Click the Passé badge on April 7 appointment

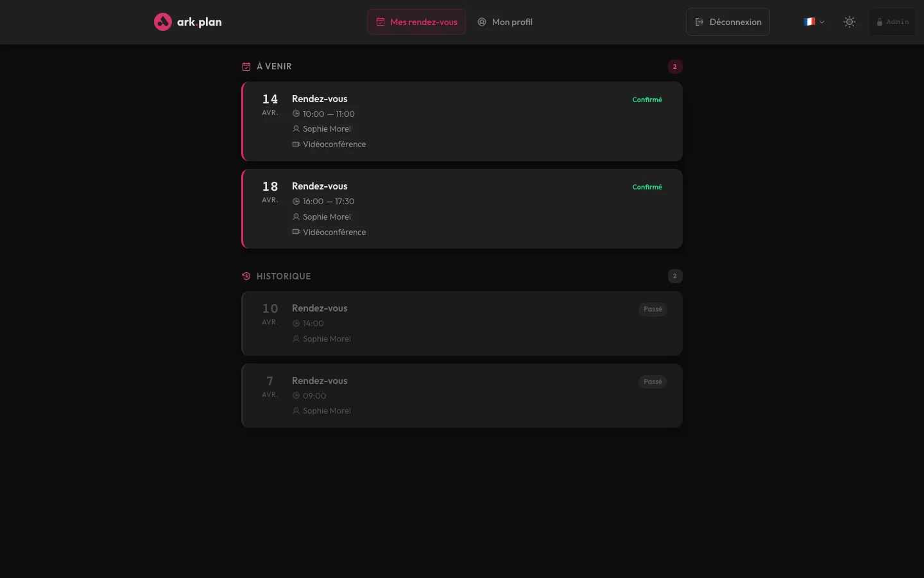coord(653,381)
